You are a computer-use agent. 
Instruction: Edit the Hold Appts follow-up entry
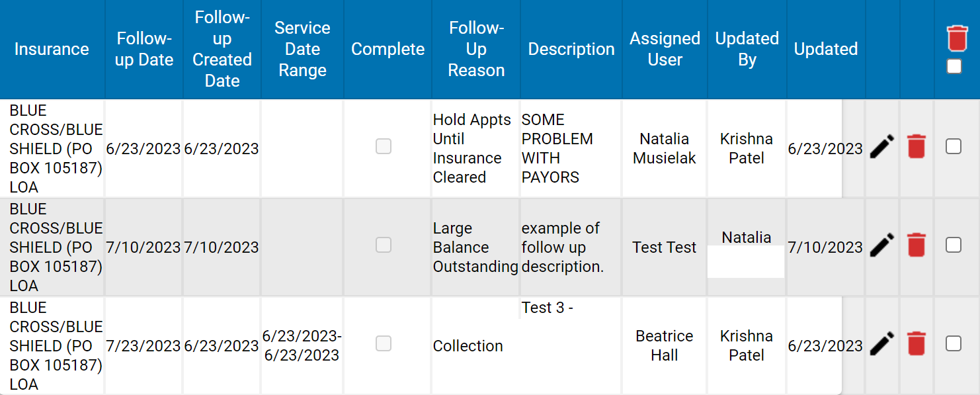tap(881, 147)
